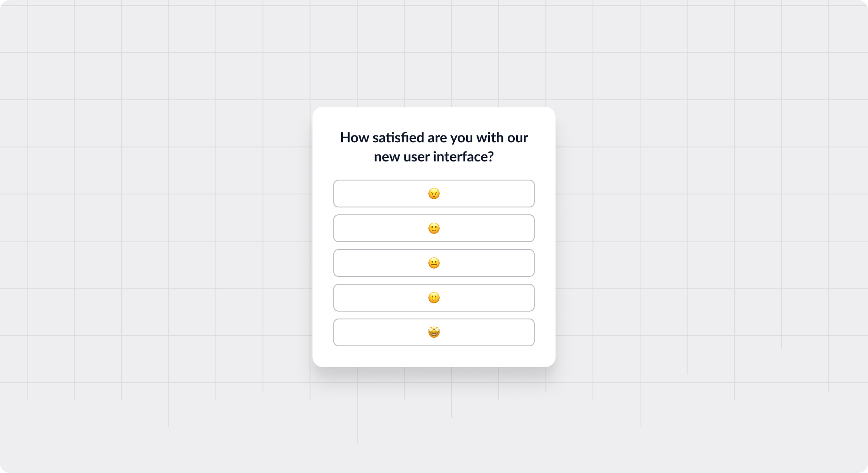Select the first answer option button
Image resolution: width=868 pixels, height=473 pixels.
pyautogui.click(x=434, y=194)
